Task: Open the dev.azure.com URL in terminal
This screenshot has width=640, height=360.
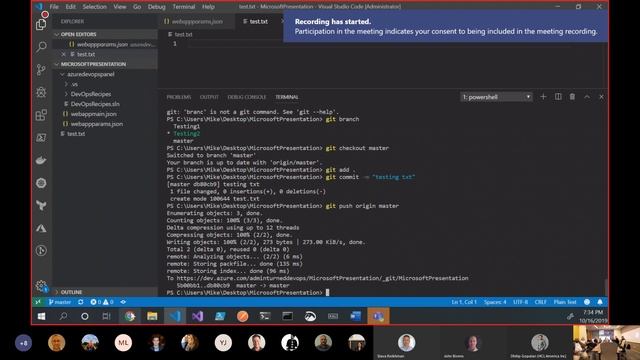Action: (x=322, y=278)
